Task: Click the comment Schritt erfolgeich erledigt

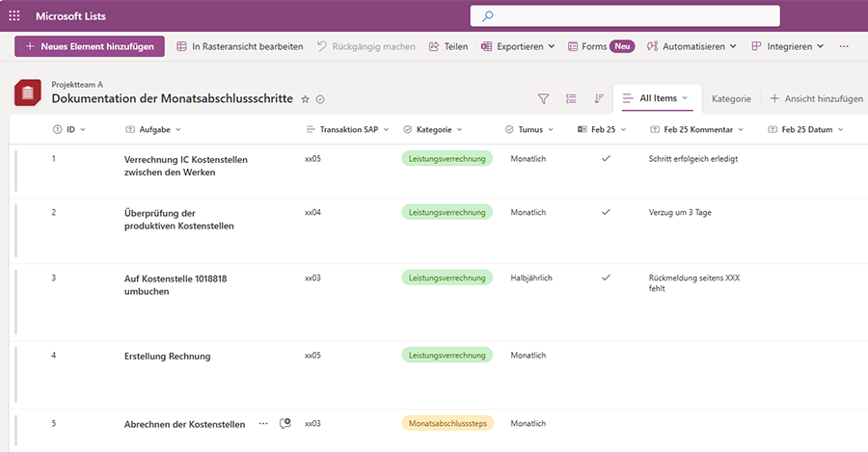Action: [693, 159]
